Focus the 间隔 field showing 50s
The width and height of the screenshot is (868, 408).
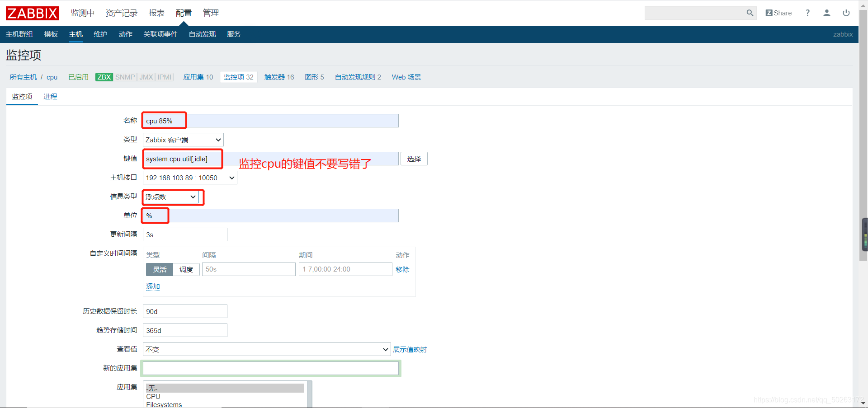(249, 269)
